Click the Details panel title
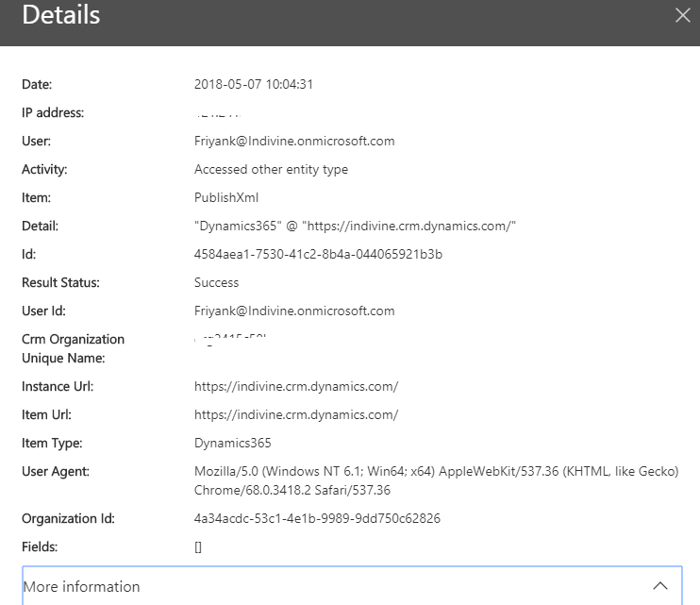The image size is (700, 605). point(60,16)
